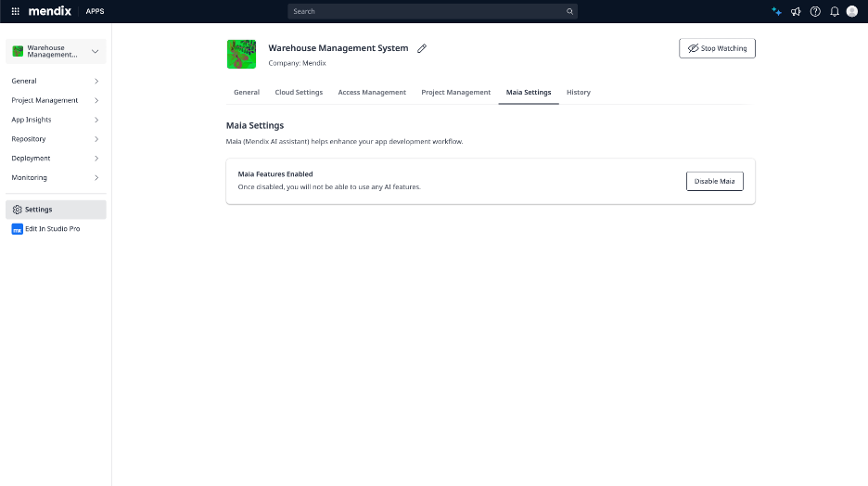Image resolution: width=868 pixels, height=486 pixels.
Task: Open the help question mark icon
Action: point(815,11)
